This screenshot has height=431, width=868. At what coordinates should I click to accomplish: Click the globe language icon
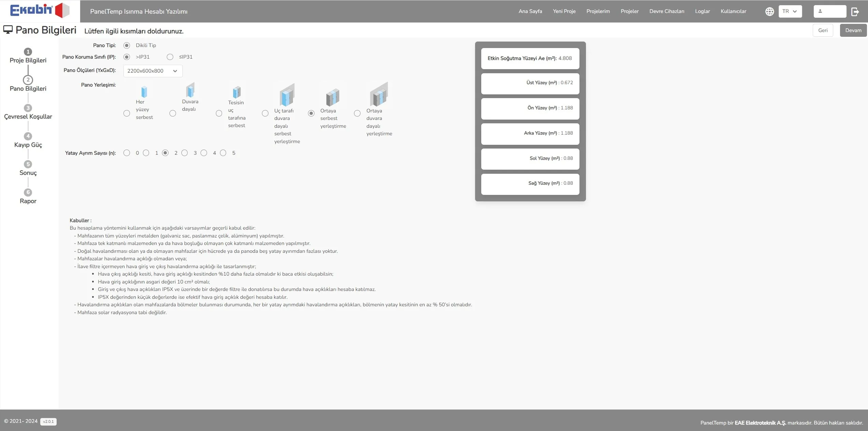point(769,12)
